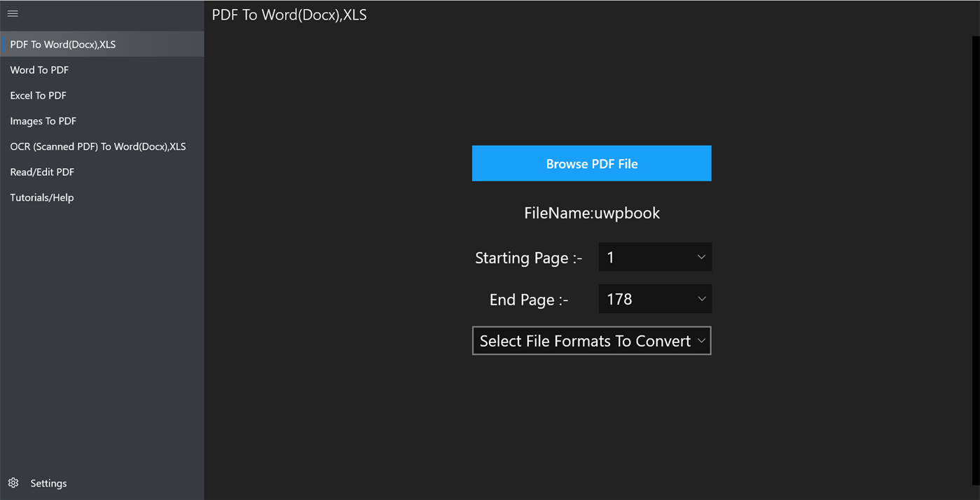The image size is (980, 500).
Task: Expand the End Page dropdown
Action: (x=701, y=299)
